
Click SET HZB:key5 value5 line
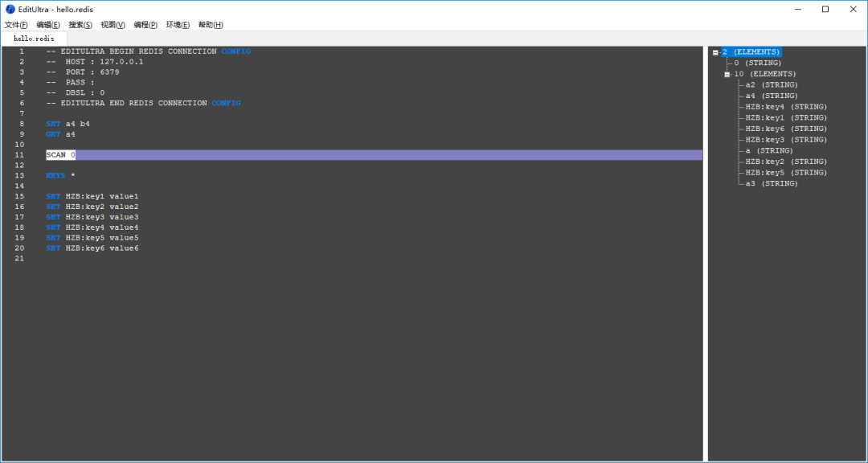pos(92,238)
